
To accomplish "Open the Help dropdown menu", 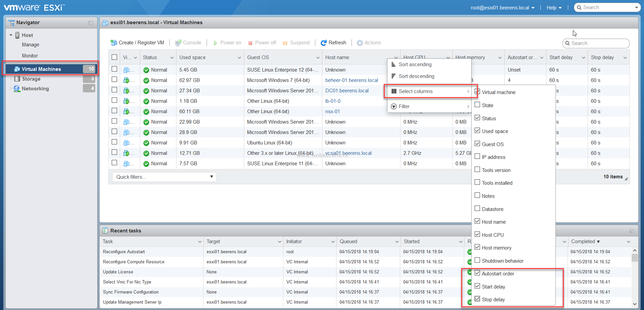I will coord(554,8).
